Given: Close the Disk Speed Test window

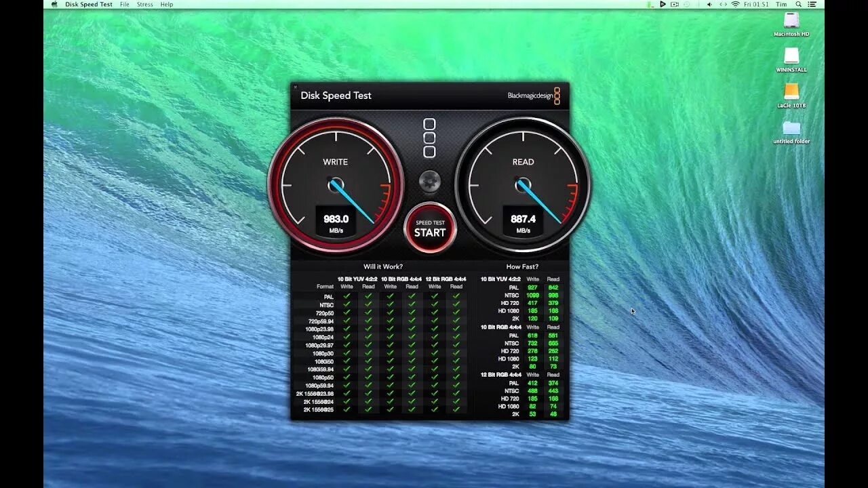Looking at the screenshot, I should click(294, 87).
